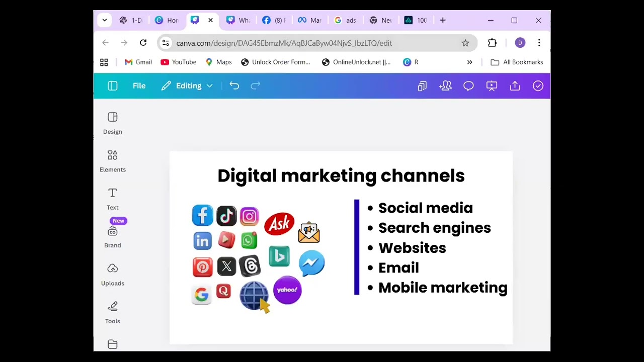Switch to the ChatGPT 1-D tab
The height and width of the screenshot is (362, 644).
pyautogui.click(x=131, y=20)
